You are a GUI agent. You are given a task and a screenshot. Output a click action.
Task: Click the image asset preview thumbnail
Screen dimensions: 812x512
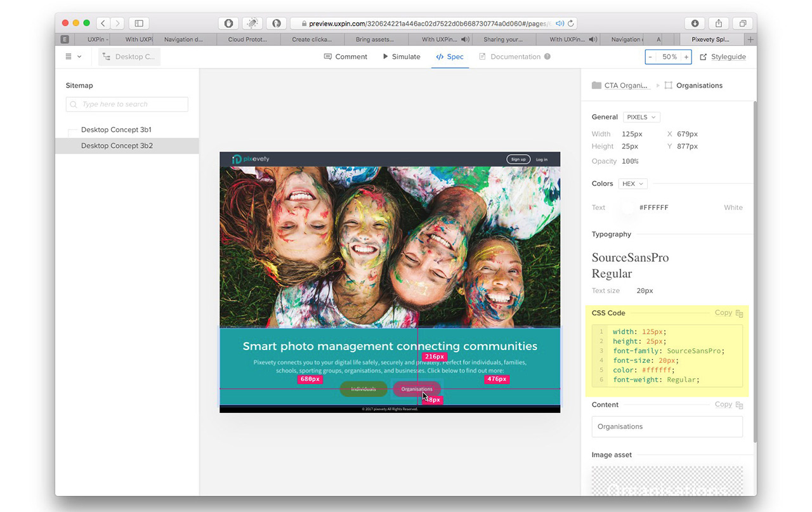(667, 481)
